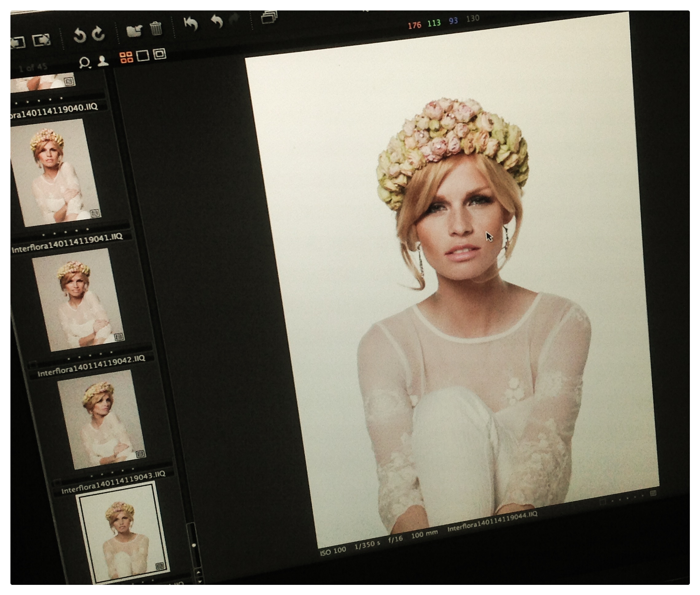Switch to single image view mode

click(143, 55)
